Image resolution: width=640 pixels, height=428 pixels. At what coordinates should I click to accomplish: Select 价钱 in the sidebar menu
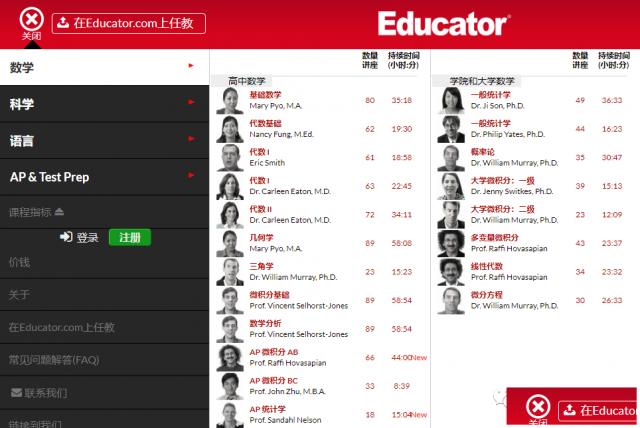[20, 262]
